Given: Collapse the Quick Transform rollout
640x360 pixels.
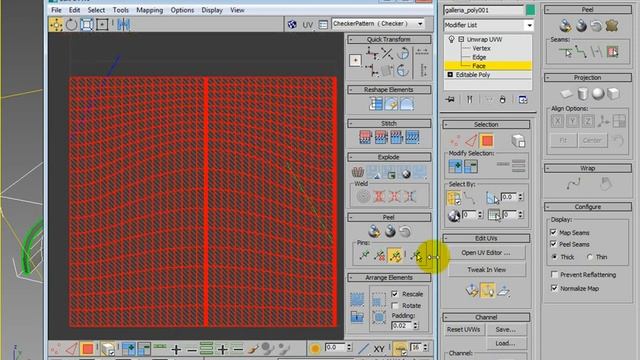Looking at the screenshot, I should tap(389, 40).
